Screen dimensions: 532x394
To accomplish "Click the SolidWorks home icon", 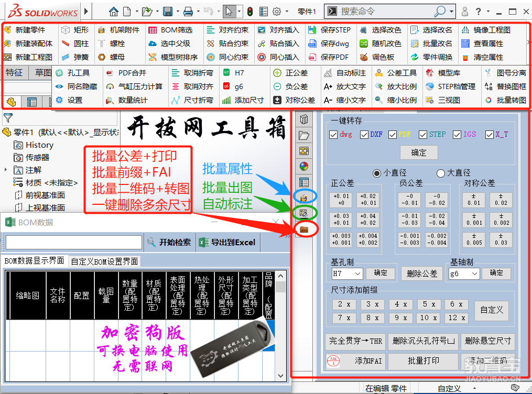I will pyautogui.click(x=114, y=12).
